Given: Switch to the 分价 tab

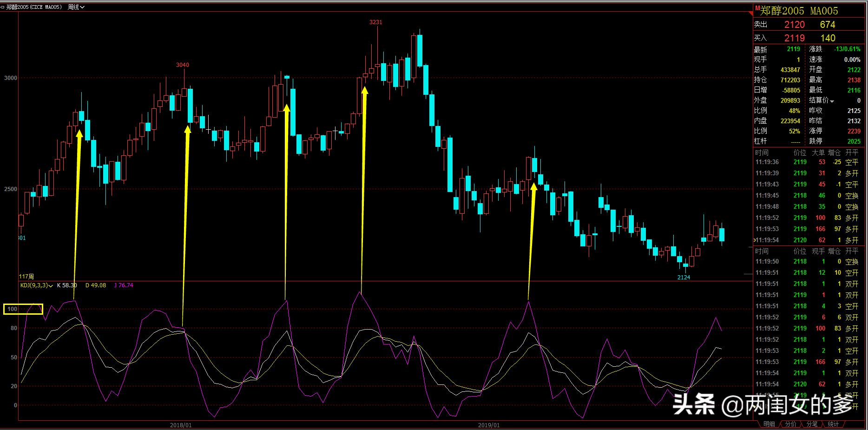Looking at the screenshot, I should pos(790,424).
